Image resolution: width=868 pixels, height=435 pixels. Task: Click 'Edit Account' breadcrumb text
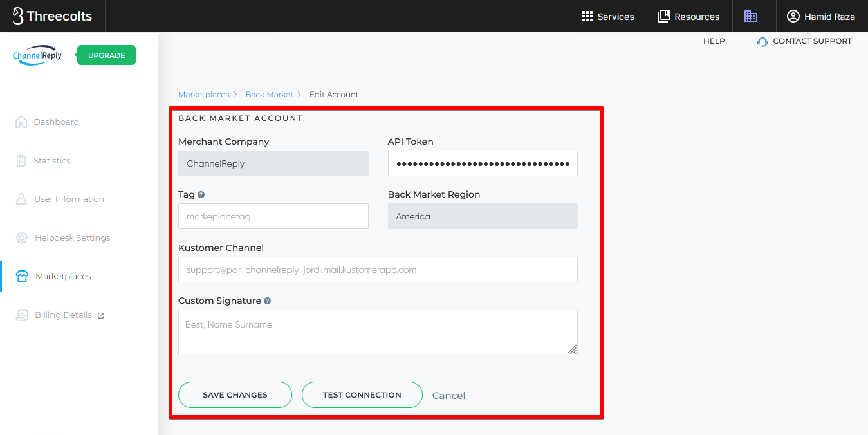334,94
